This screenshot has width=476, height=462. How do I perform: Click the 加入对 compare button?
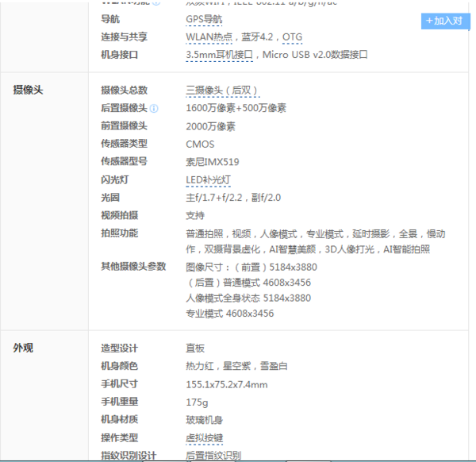[x=445, y=21]
